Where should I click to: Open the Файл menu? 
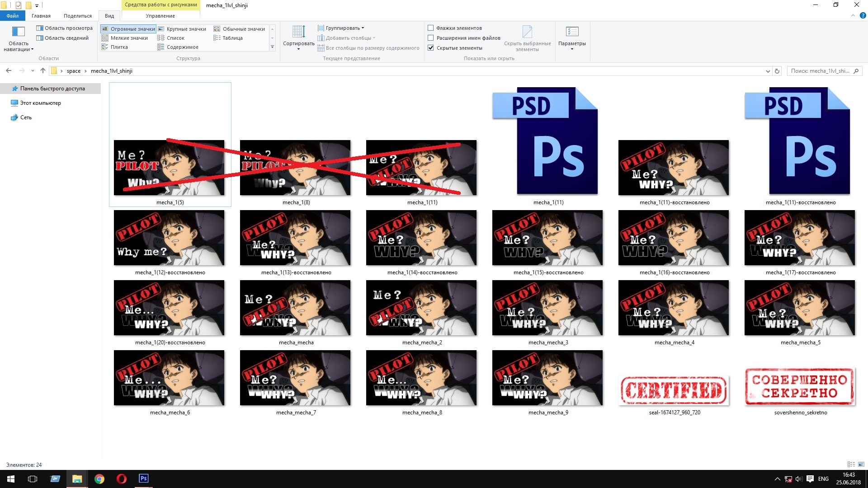tap(12, 16)
